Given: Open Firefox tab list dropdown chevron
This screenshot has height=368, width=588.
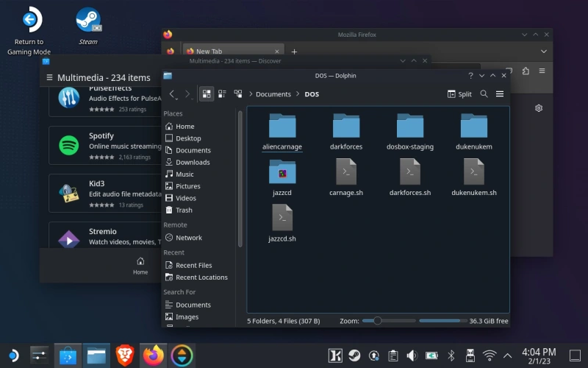Looking at the screenshot, I should click(x=544, y=52).
